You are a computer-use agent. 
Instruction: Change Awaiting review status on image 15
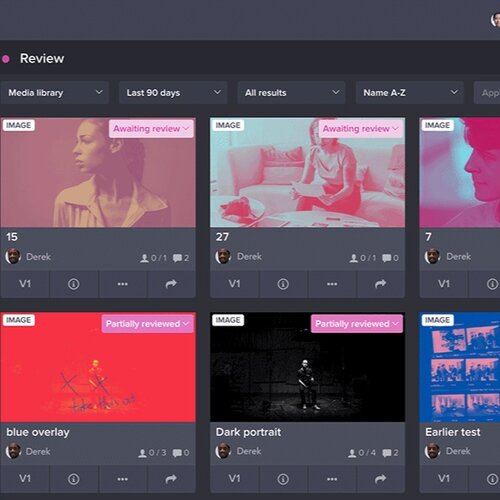click(151, 129)
